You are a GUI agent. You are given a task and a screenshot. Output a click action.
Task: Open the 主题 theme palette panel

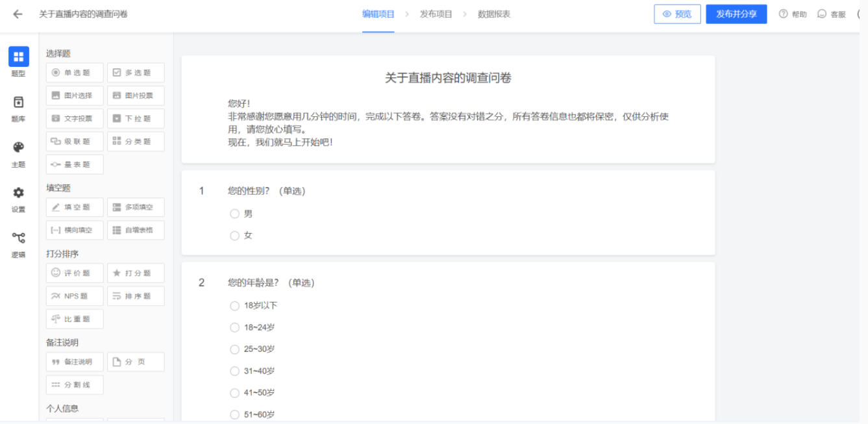[18, 152]
